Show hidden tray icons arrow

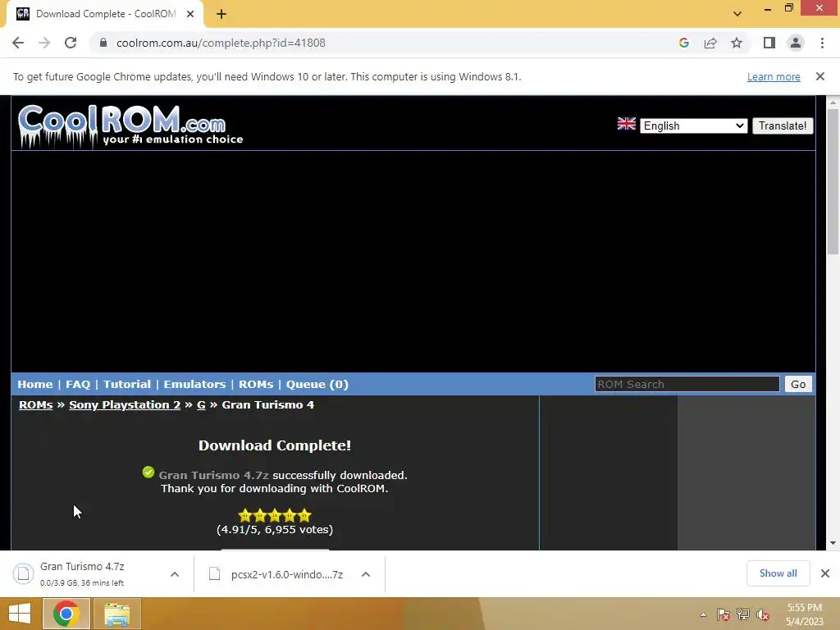pos(703,614)
